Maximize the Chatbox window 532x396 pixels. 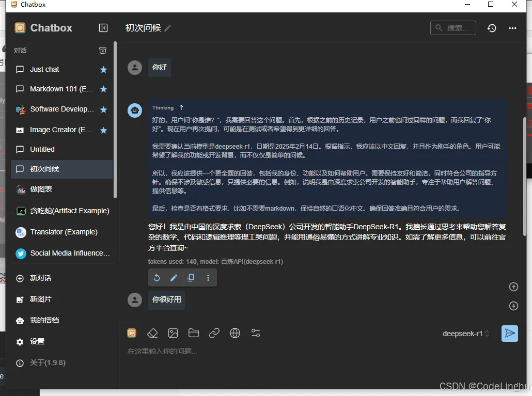491,4
